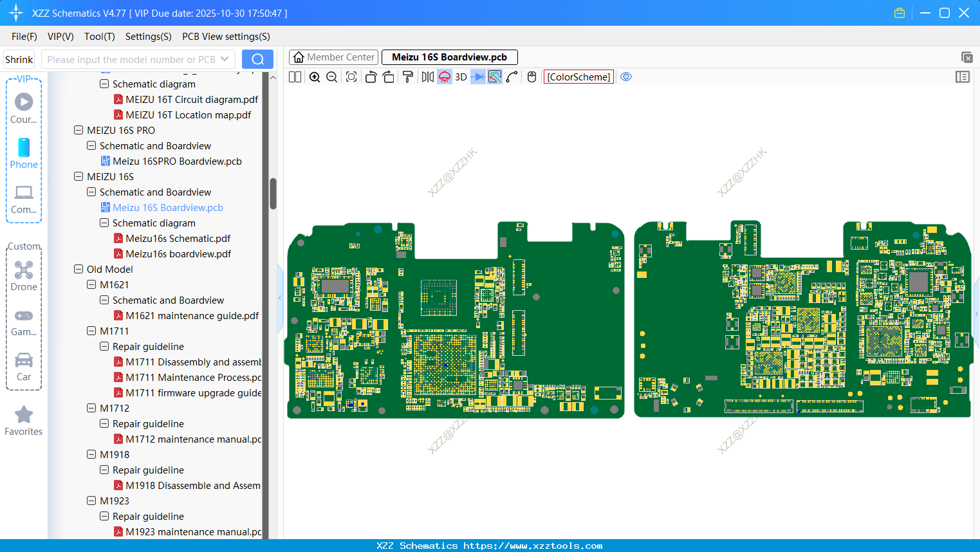The height and width of the screenshot is (552, 980).
Task: Open Meizu16s Schematic.pdf in the tree
Action: point(178,239)
